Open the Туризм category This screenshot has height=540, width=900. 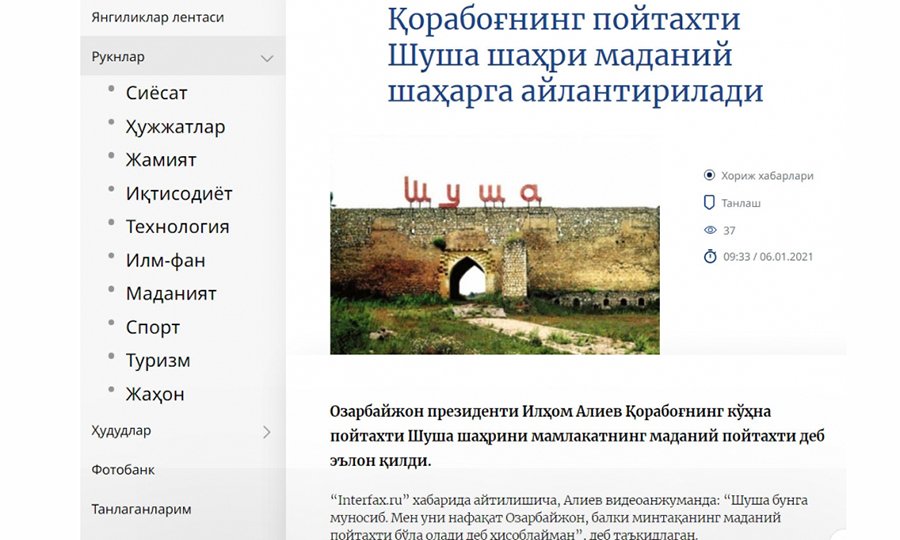[x=158, y=361]
